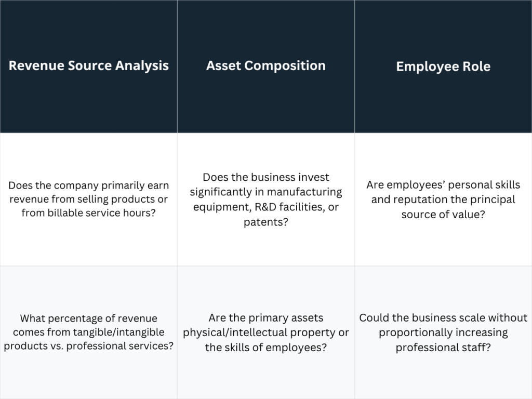This screenshot has width=532, height=399.
Task: Click the text "significantly in manufacturing"
Action: pos(265,192)
